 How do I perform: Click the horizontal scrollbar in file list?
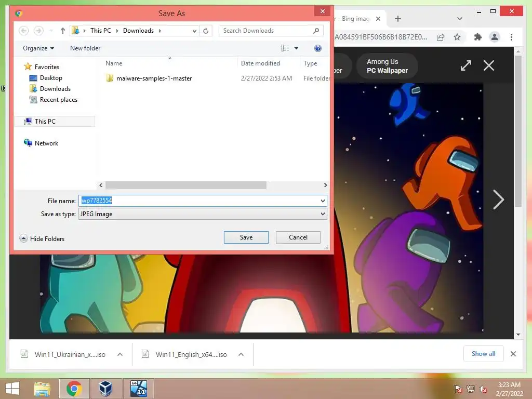click(x=186, y=185)
